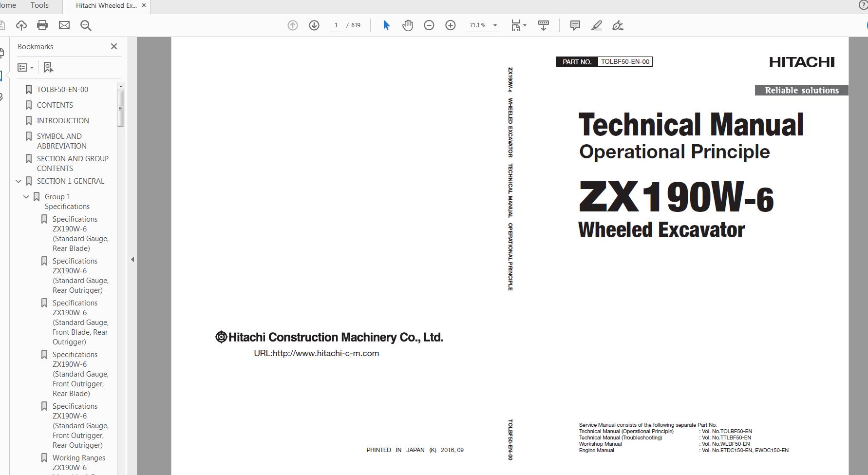Click the ZX190W-6 model title
This screenshot has width=868, height=475.
pos(676,197)
